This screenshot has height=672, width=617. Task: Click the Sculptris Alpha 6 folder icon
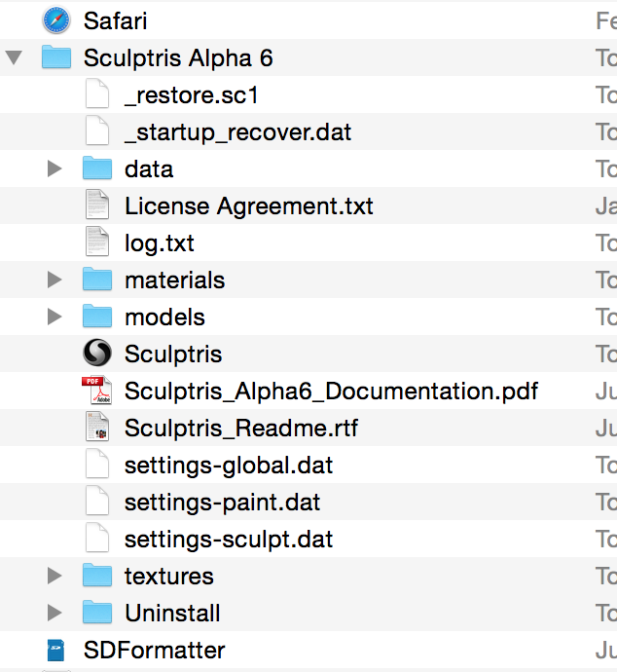click(56, 57)
